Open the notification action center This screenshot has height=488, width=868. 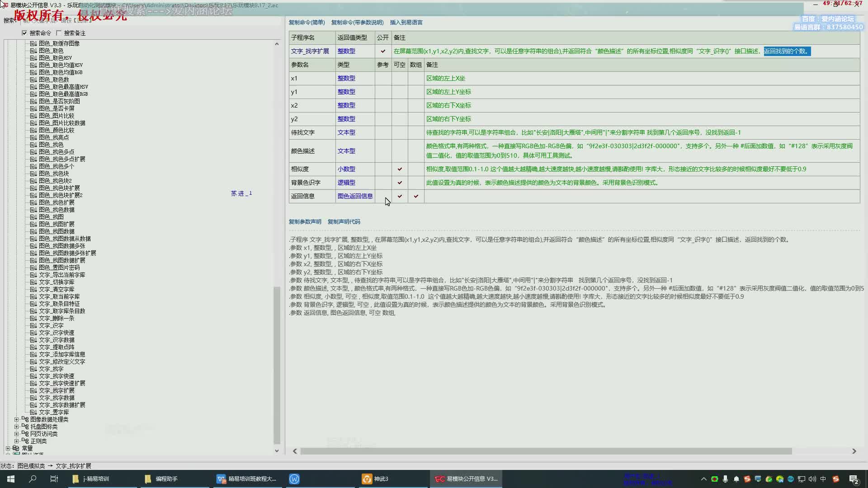point(854,479)
